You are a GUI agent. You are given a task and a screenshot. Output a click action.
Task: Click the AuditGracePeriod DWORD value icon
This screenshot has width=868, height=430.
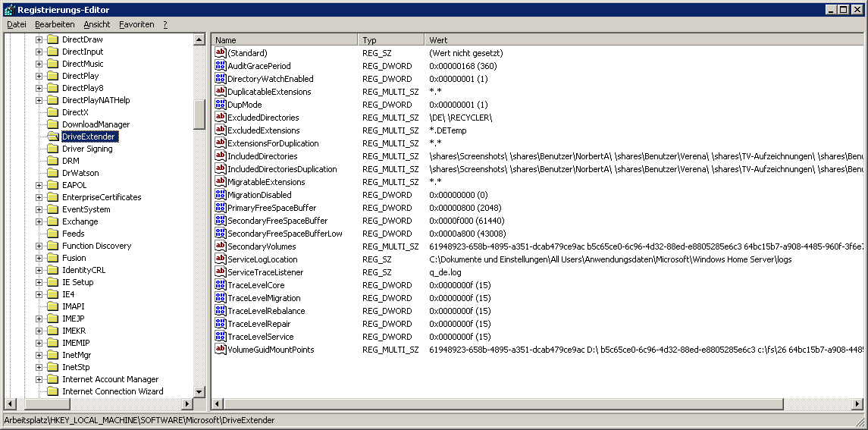(x=221, y=66)
